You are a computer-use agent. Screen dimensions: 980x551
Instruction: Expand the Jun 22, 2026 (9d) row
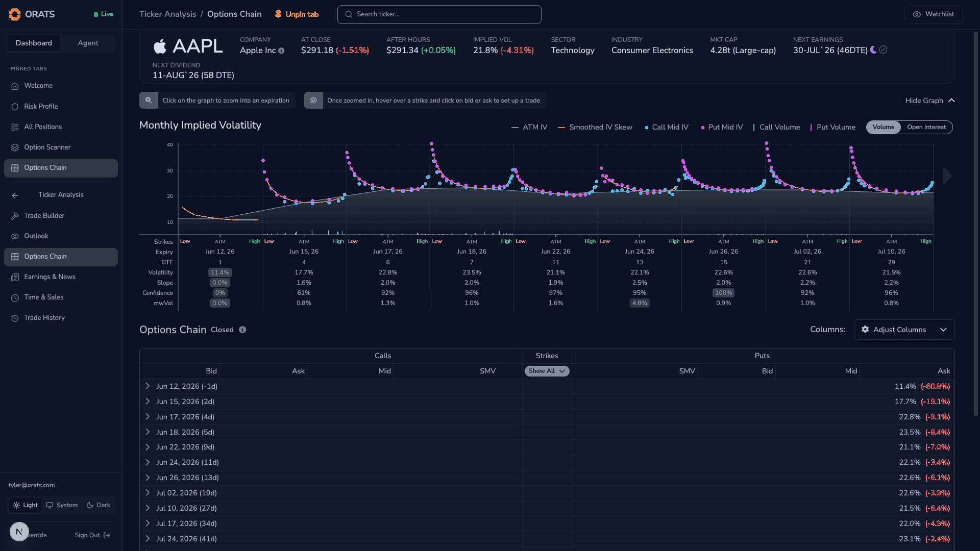point(148,447)
